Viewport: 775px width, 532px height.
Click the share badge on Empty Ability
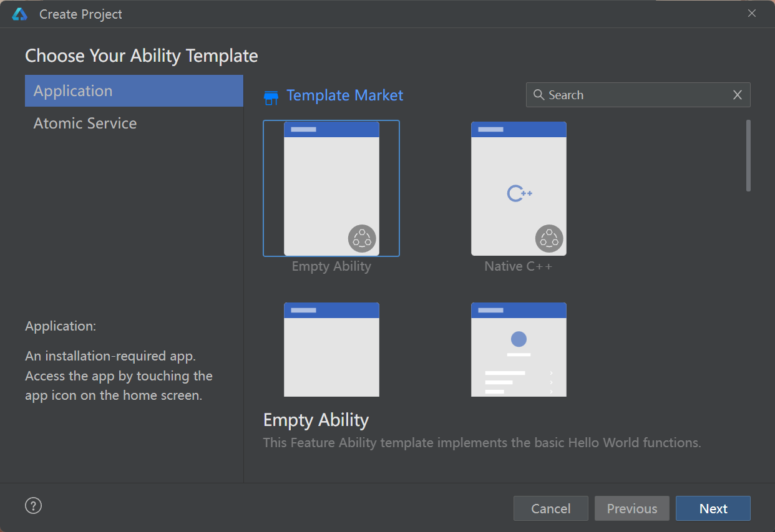362,238
